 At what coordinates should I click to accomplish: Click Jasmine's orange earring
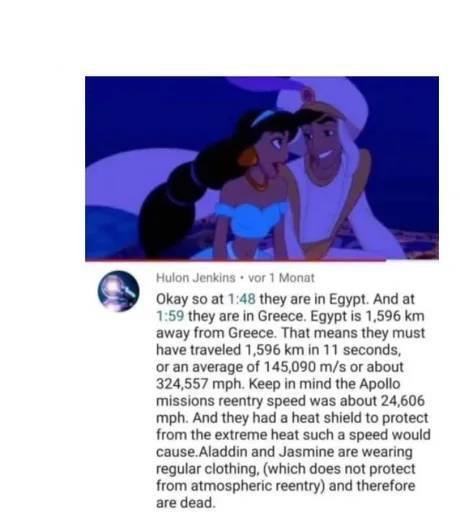tap(247, 158)
